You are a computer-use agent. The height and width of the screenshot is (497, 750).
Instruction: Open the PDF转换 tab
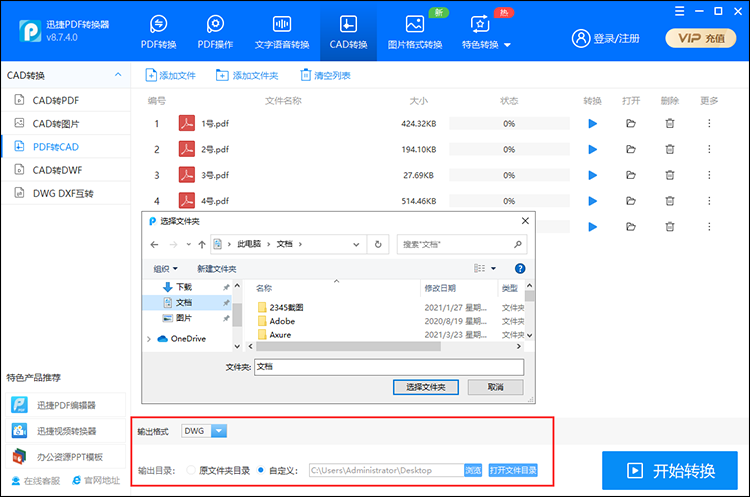[x=158, y=33]
